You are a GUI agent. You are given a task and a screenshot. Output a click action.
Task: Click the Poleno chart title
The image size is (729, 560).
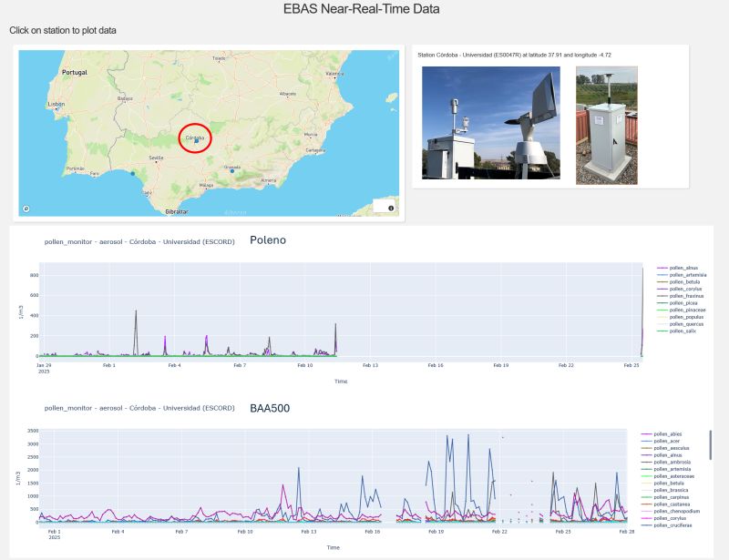coord(268,240)
